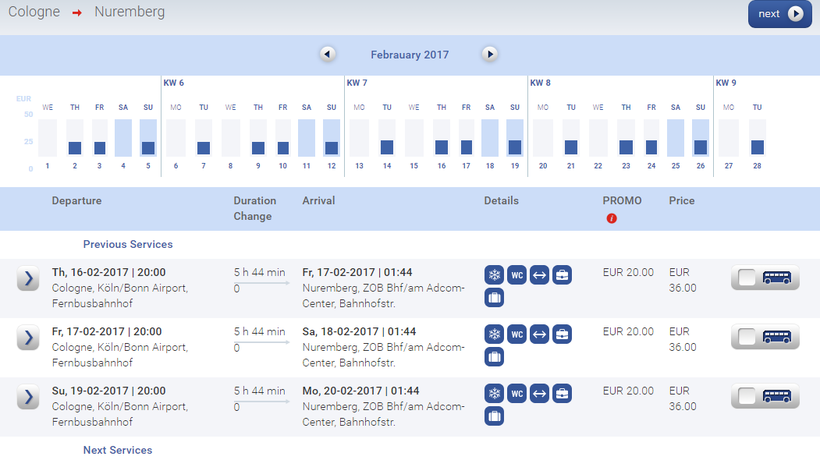Expand the Fr, 17-02-2017 departure row

28,339
